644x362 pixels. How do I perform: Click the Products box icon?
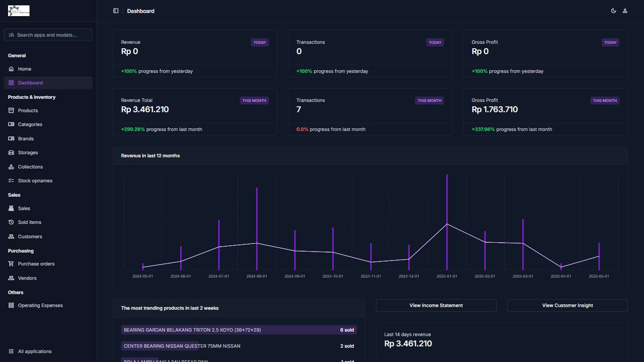(x=11, y=110)
